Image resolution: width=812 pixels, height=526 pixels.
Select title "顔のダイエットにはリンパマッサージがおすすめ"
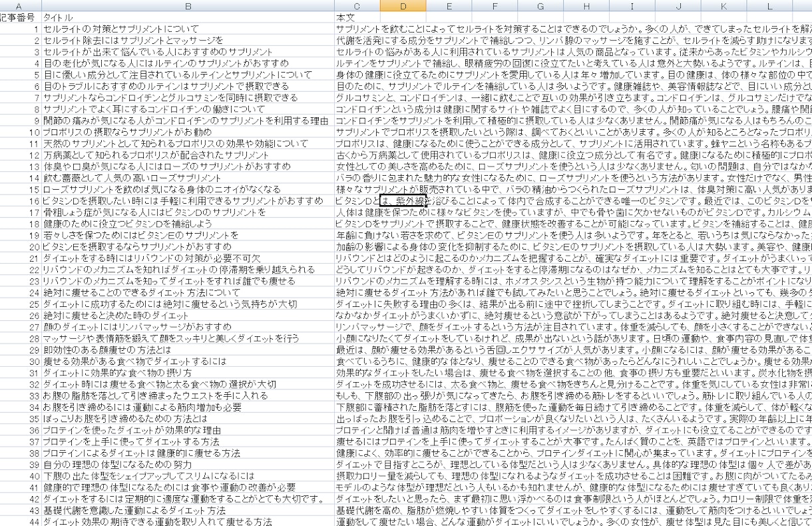[x=188, y=326]
